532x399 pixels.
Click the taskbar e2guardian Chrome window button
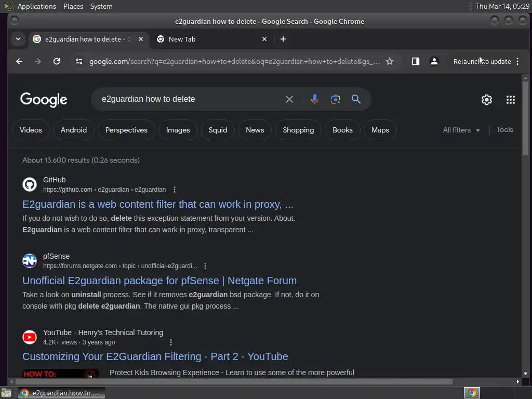pyautogui.click(x=61, y=393)
